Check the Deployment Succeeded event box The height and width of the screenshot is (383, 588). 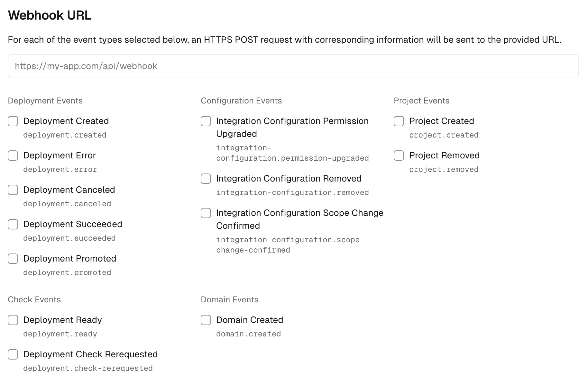click(x=13, y=224)
